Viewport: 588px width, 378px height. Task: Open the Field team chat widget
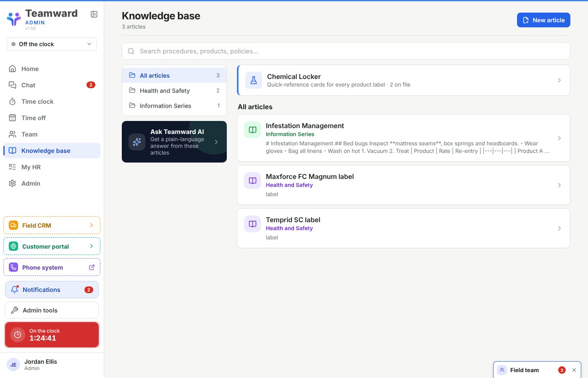click(537, 370)
